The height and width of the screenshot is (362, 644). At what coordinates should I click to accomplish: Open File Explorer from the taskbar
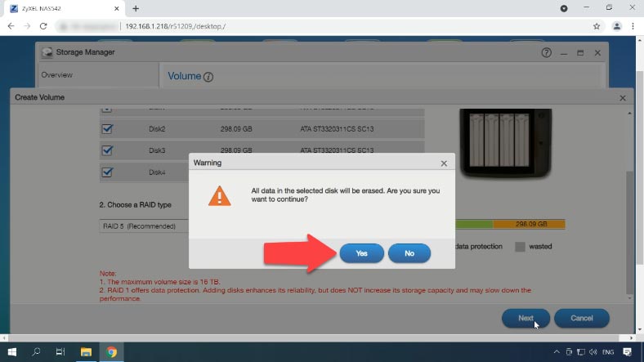pos(86,352)
